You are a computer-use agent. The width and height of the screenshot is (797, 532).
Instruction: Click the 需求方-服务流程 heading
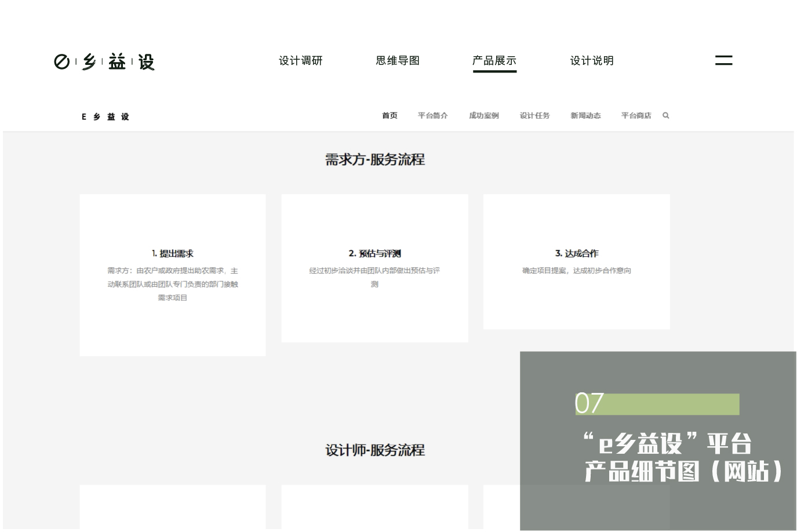click(x=374, y=159)
